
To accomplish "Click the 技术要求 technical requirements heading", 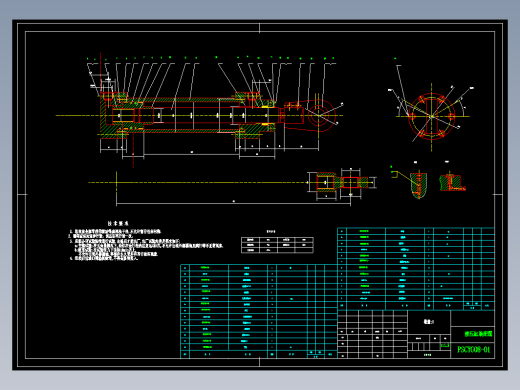I will click(x=118, y=223).
